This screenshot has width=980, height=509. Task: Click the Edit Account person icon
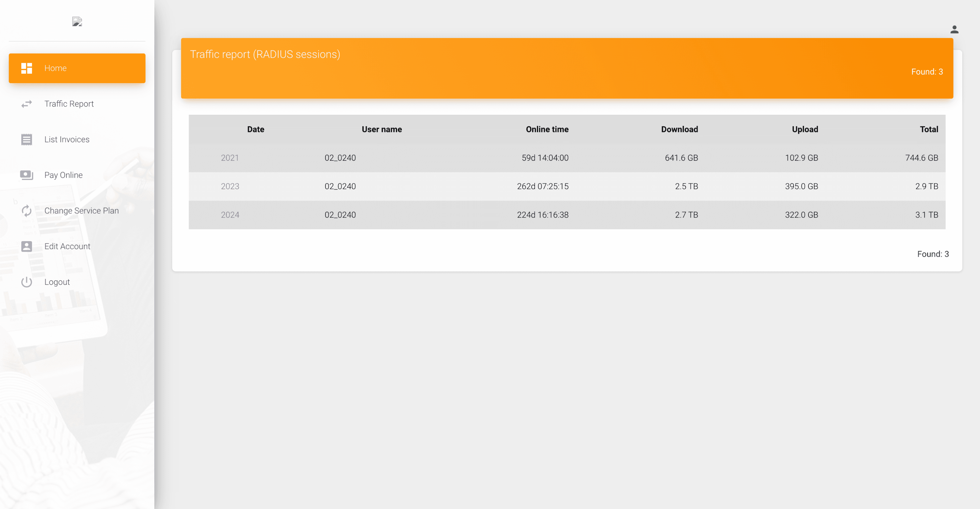tap(26, 247)
